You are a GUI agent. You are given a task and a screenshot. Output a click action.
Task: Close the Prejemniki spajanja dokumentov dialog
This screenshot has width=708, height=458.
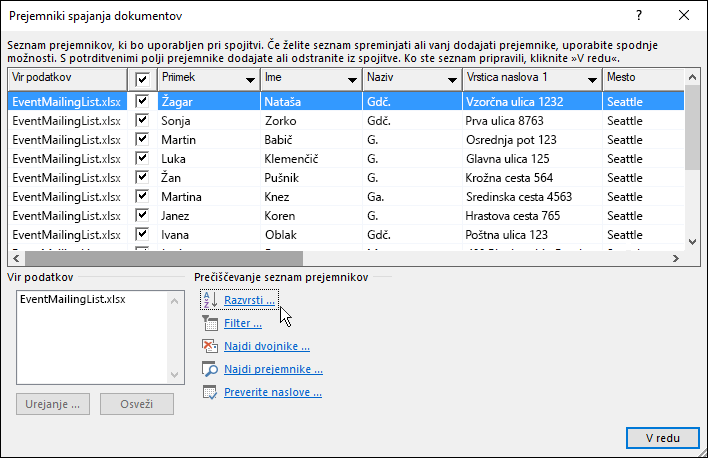[684, 15]
